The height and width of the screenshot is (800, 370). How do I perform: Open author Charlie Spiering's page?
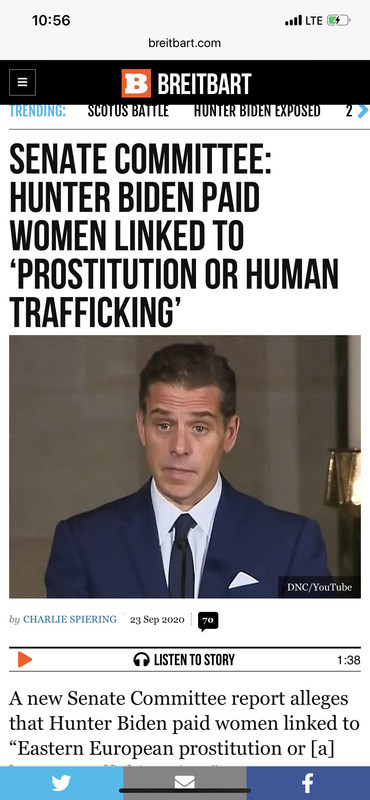[70, 619]
